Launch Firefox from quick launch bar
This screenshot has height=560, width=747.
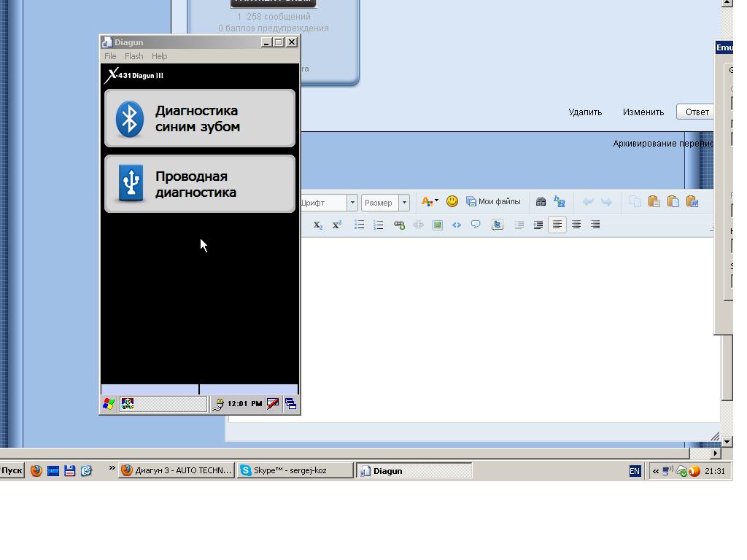click(x=36, y=470)
